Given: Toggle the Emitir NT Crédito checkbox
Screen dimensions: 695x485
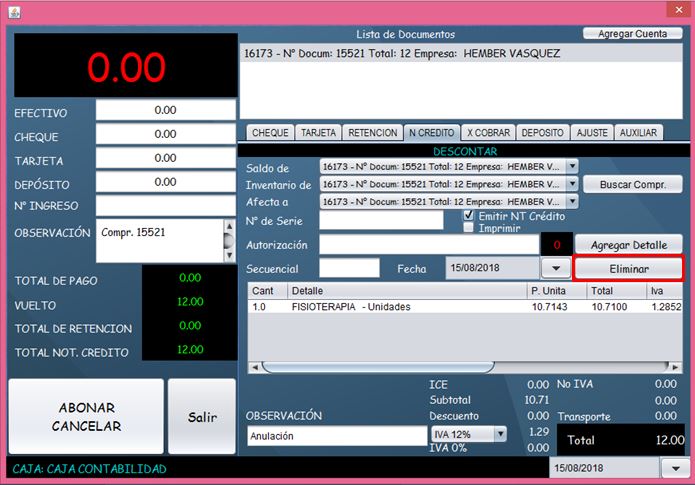Looking at the screenshot, I should tap(469, 215).
